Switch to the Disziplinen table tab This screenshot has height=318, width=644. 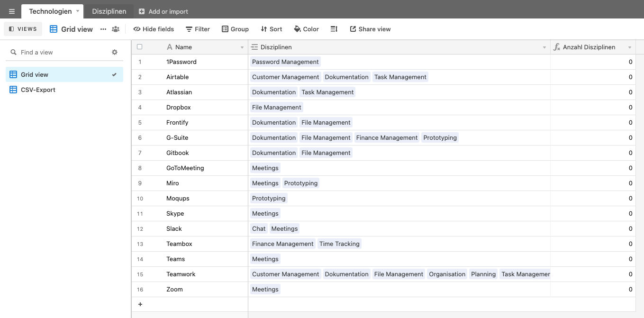pos(109,11)
